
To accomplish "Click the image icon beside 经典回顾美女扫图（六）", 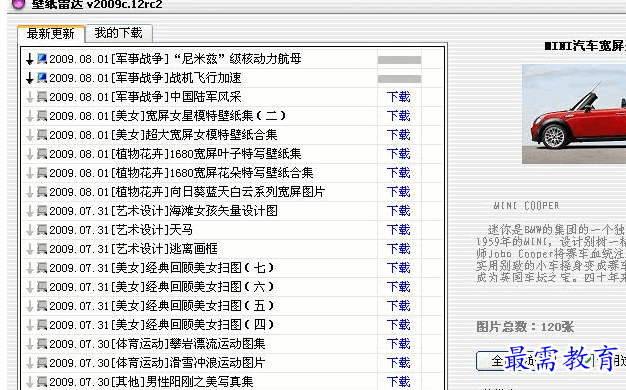I will click(x=42, y=287).
